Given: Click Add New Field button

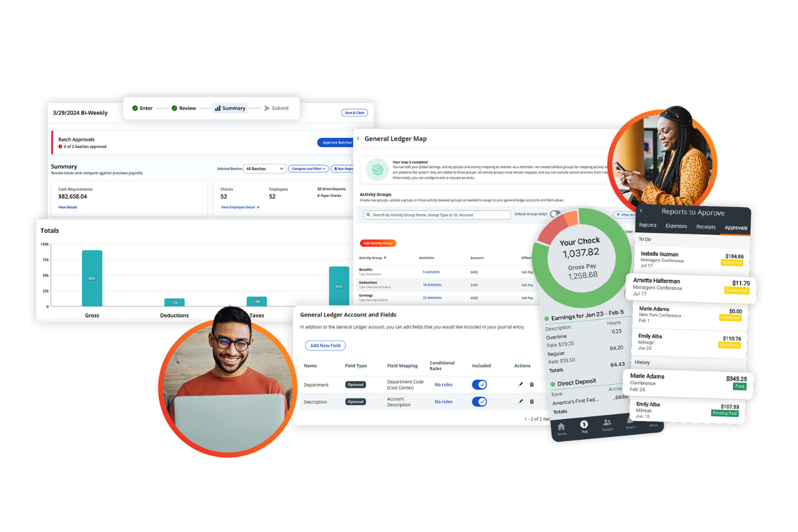Looking at the screenshot, I should pos(325,346).
